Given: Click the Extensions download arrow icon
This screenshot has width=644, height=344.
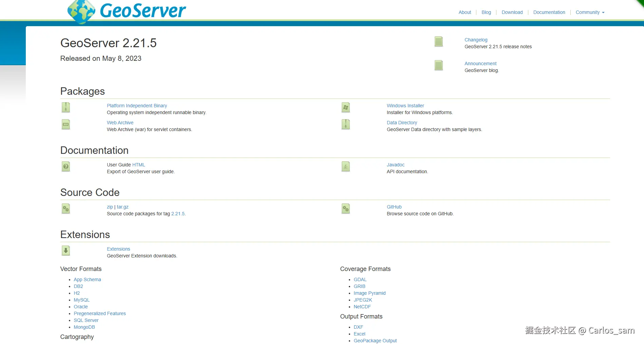Looking at the screenshot, I should point(66,251).
